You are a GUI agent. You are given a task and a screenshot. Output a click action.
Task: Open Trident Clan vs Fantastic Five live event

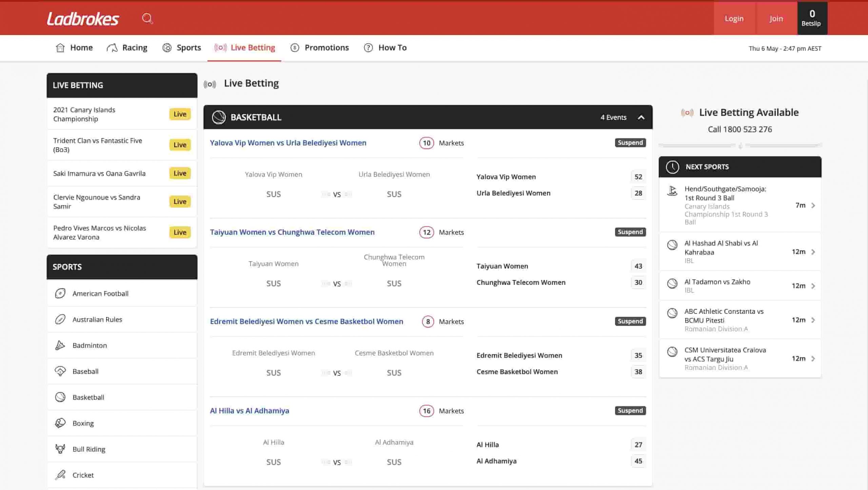point(122,145)
